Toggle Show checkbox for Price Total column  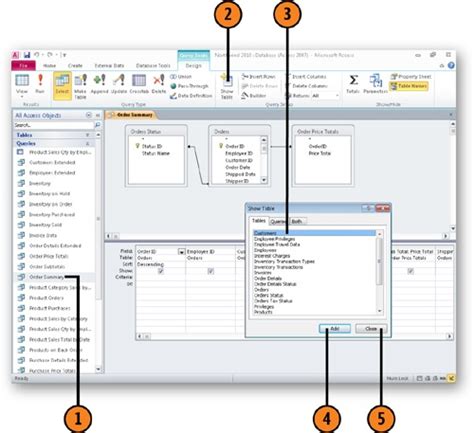click(411, 271)
